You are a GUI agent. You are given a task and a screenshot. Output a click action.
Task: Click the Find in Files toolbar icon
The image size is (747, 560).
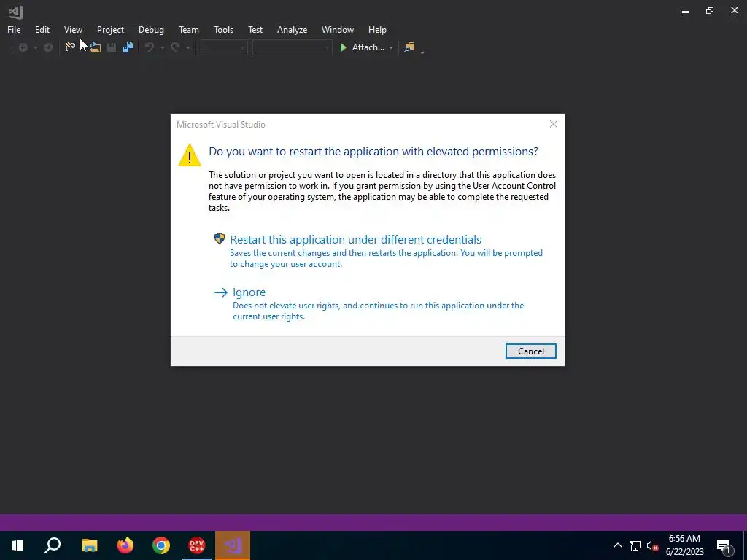409,47
